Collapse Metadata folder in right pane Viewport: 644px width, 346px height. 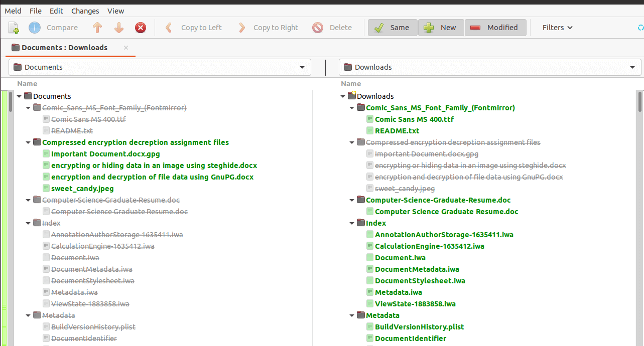pyautogui.click(x=352, y=315)
